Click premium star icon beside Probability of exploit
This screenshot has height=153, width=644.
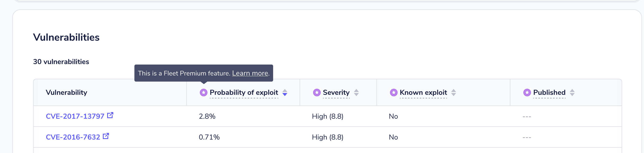pyautogui.click(x=203, y=93)
